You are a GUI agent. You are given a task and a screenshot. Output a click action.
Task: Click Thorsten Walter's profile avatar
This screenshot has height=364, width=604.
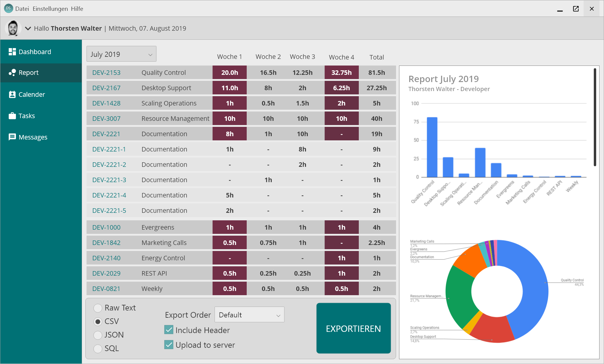click(13, 28)
